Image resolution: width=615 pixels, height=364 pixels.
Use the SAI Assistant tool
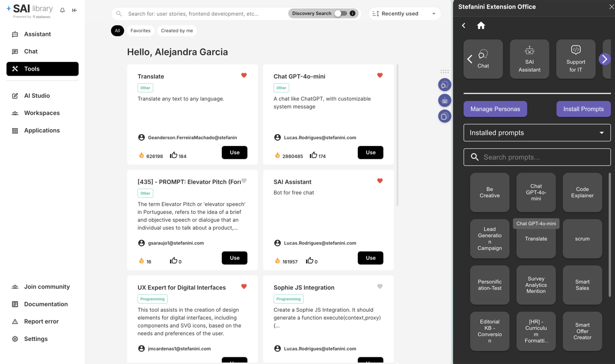point(371,258)
